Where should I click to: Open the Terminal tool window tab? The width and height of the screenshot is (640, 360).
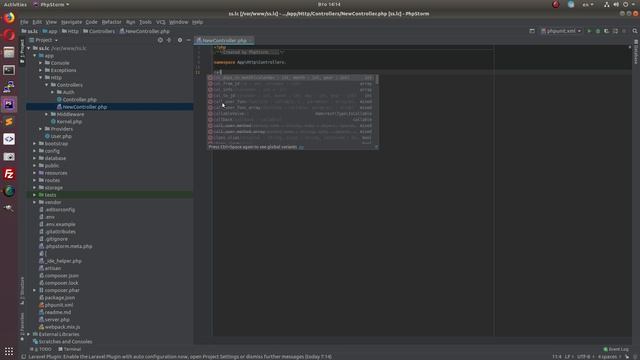(69, 349)
